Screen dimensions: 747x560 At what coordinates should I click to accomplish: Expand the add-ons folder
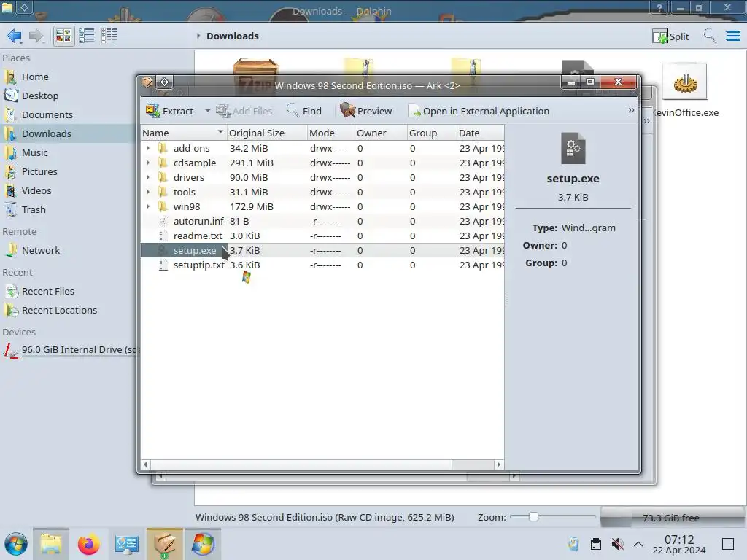pos(147,149)
